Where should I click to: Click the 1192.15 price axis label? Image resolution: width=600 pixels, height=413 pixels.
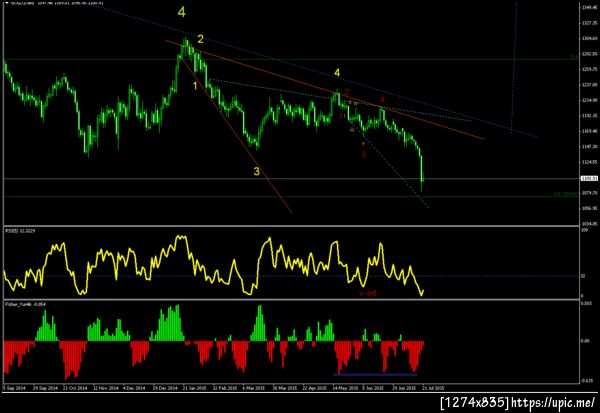click(x=589, y=116)
